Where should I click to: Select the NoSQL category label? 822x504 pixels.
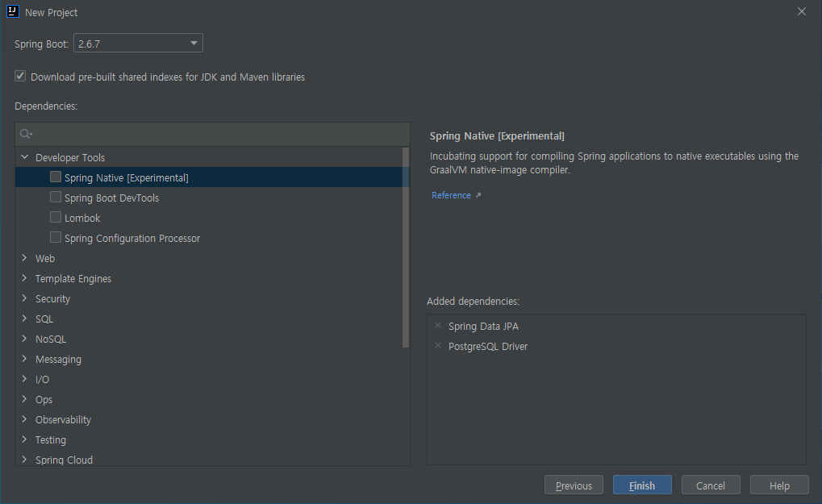click(51, 339)
